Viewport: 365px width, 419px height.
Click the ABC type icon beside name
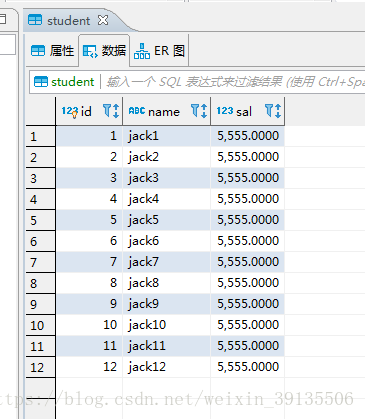[x=137, y=111]
